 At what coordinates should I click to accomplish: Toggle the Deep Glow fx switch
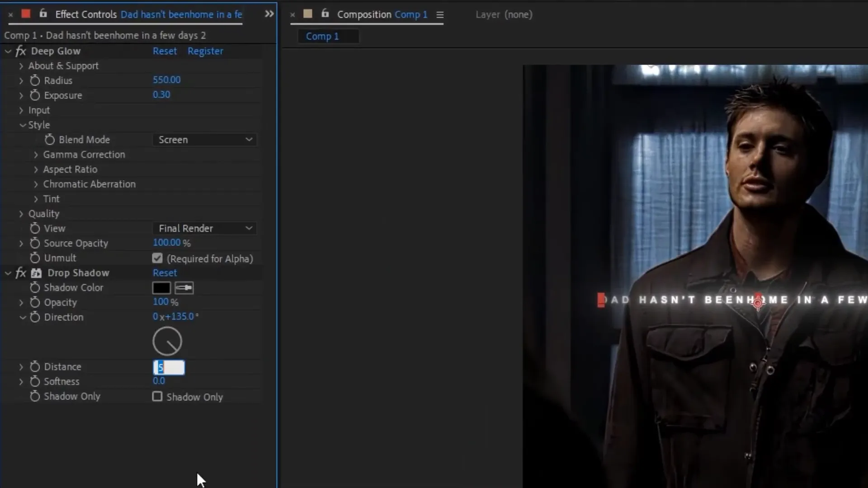tap(21, 51)
